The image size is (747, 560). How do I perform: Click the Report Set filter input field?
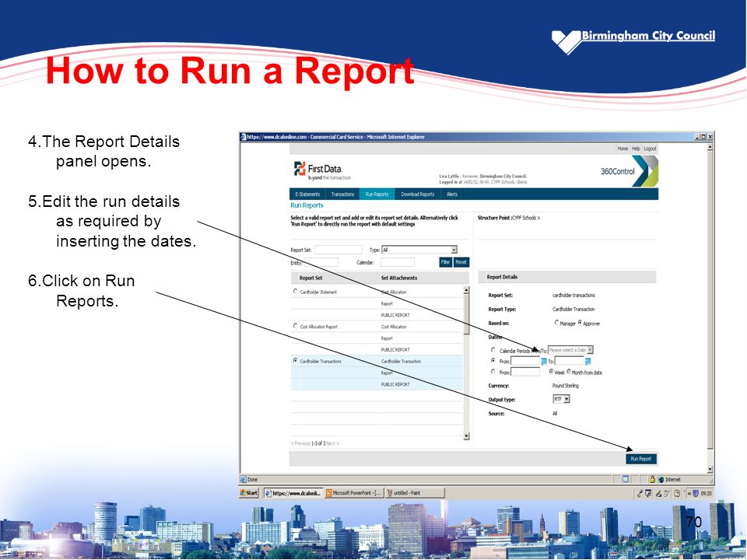338,250
